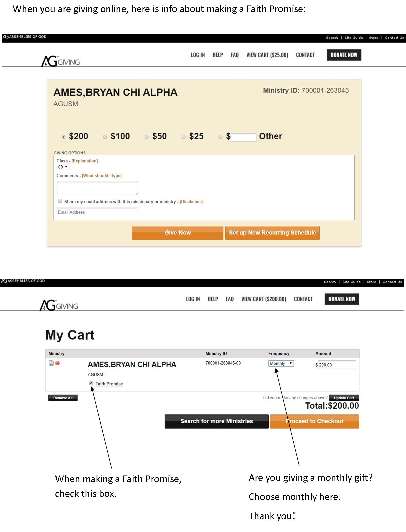Screen dimensions: 406x532
Task: Click the red remove icon in cart row
Action: pos(58,363)
